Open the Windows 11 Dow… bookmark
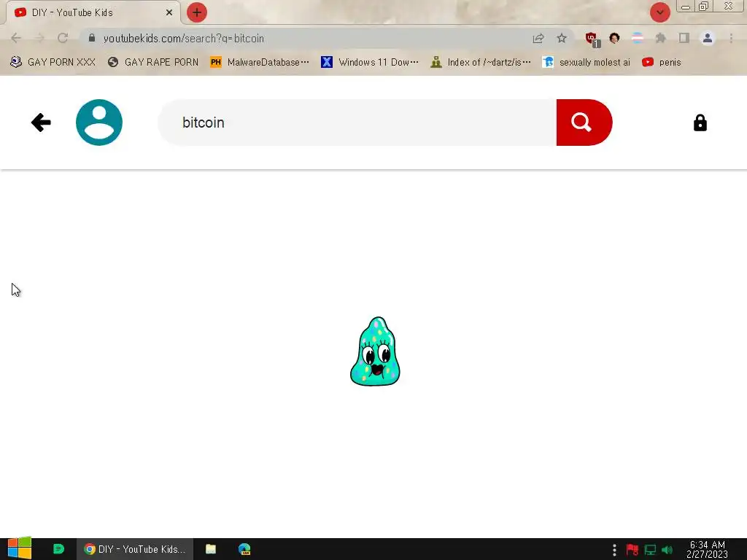This screenshot has width=747, height=560. point(370,63)
